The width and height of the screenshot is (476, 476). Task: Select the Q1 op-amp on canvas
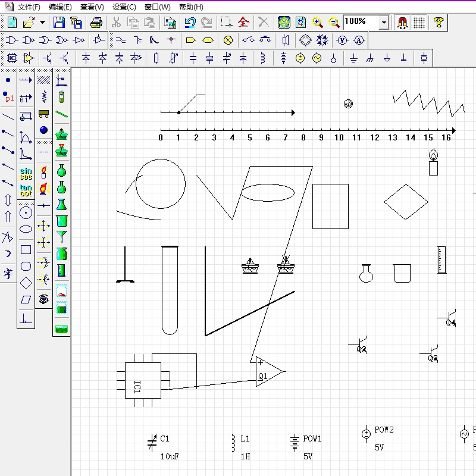[x=270, y=371]
